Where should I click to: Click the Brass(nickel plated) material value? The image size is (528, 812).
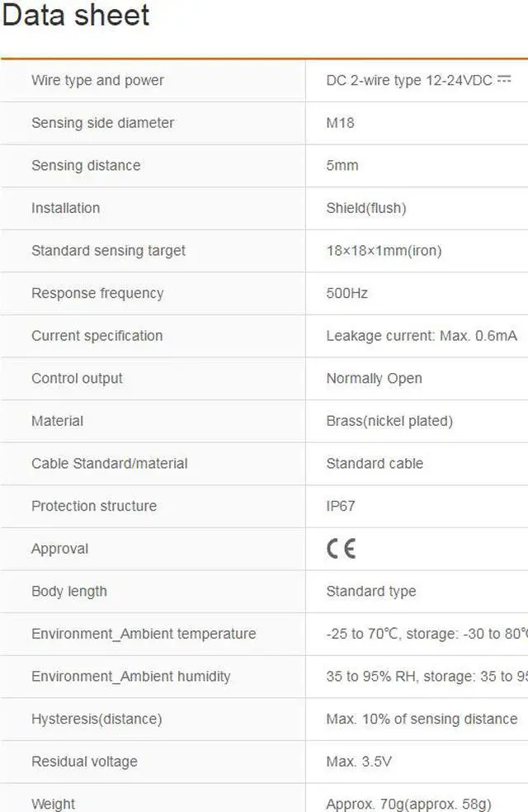(x=389, y=421)
